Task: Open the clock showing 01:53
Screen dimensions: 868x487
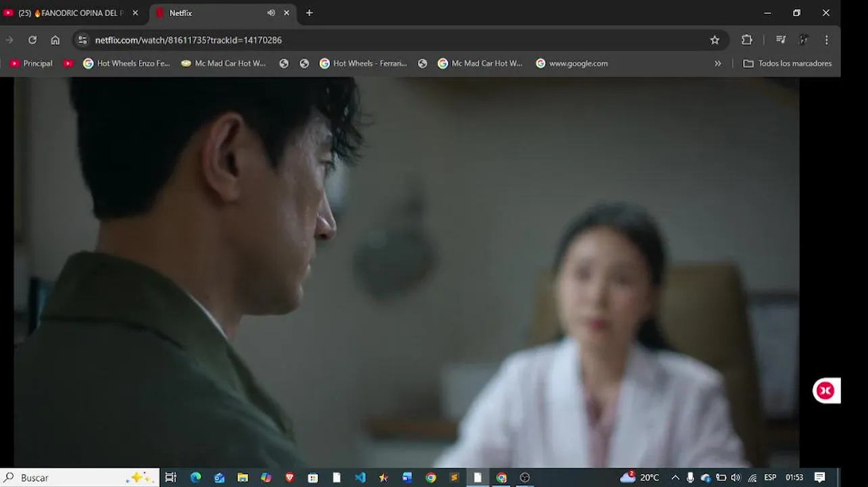Action: 794,478
